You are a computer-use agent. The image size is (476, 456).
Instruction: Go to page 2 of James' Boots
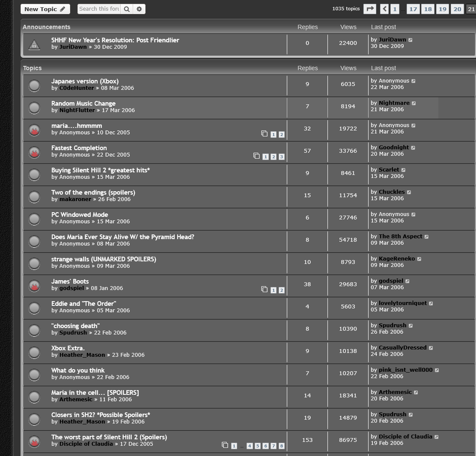point(281,290)
